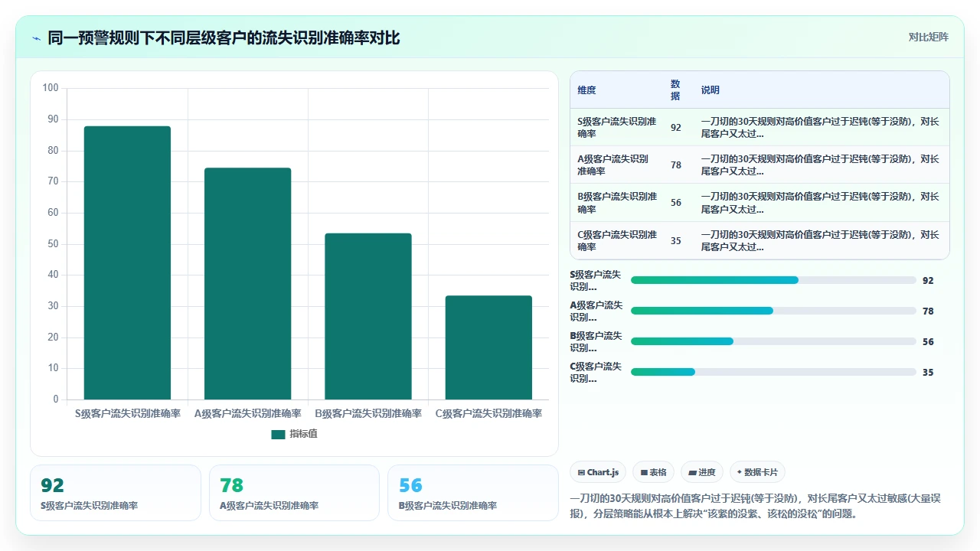Click the 说明 table column header
Viewport: 980px width, 551px height.
[x=710, y=90]
